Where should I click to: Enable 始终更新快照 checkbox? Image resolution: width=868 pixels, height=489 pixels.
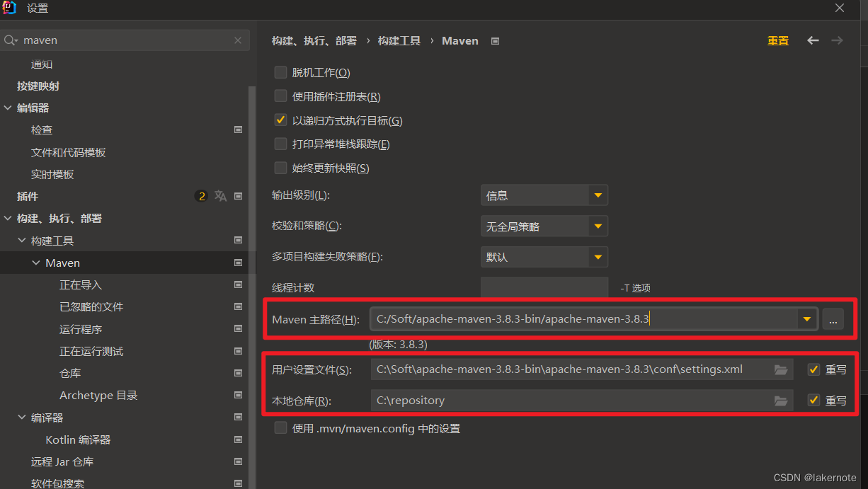point(280,168)
